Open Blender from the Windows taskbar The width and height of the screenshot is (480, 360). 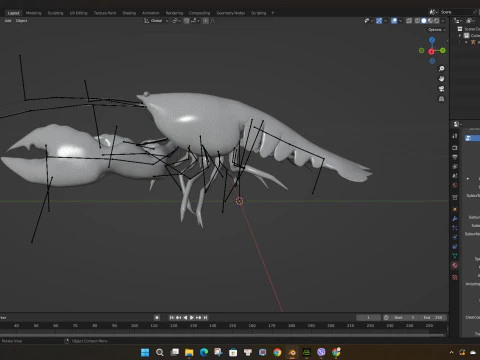292,352
